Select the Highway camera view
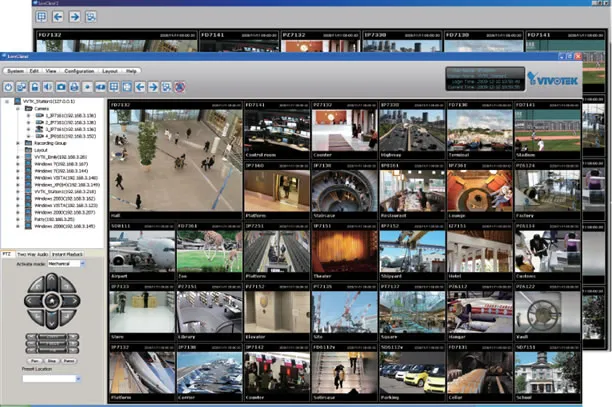 tap(412, 130)
